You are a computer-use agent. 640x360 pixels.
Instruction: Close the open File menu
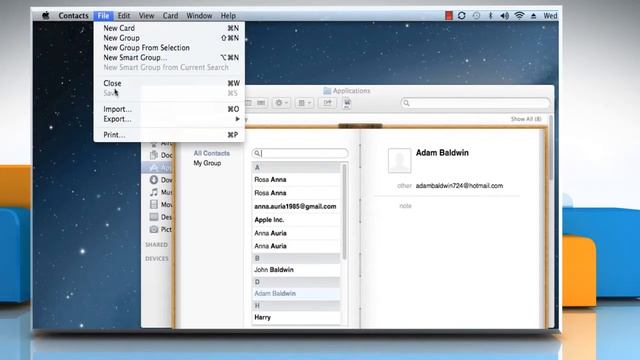point(103,16)
